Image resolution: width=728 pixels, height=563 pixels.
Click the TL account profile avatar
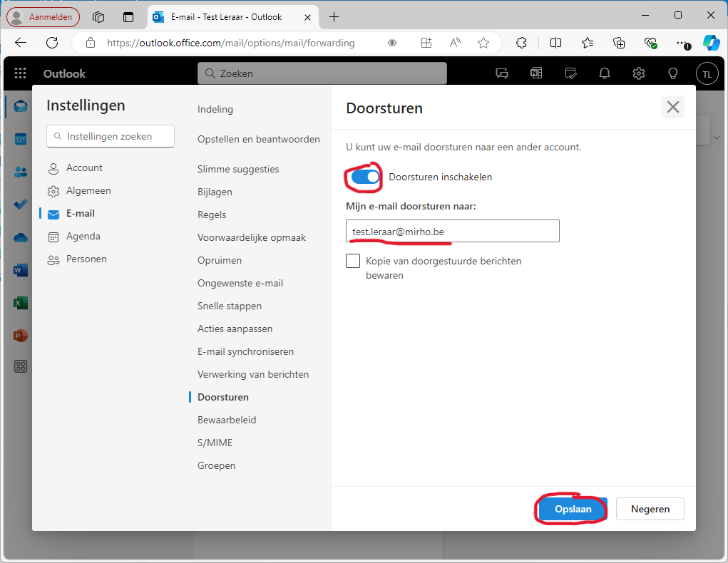click(x=707, y=73)
